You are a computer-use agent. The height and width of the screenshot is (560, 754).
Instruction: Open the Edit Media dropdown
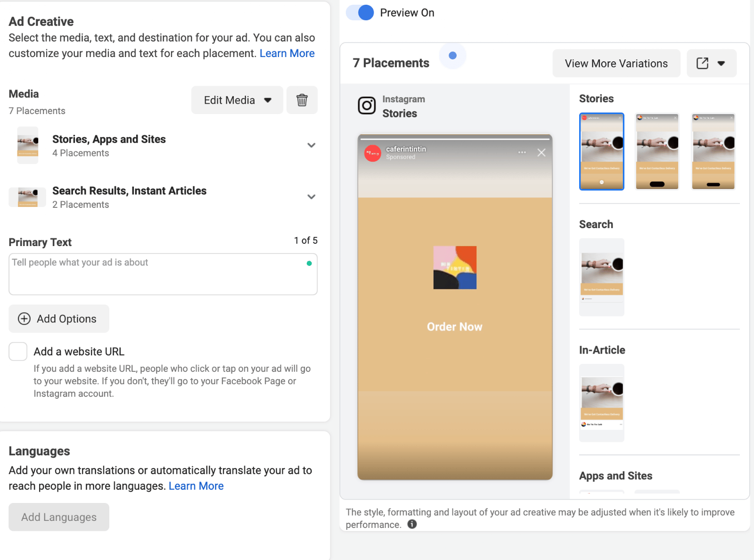pyautogui.click(x=237, y=100)
